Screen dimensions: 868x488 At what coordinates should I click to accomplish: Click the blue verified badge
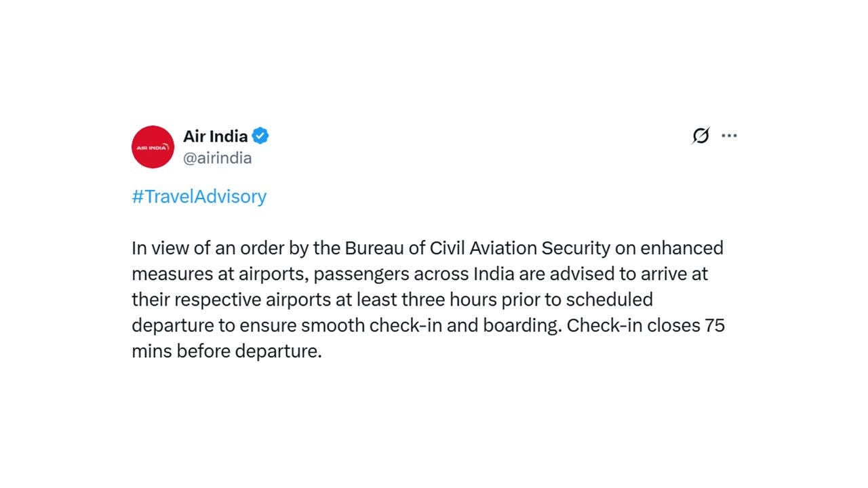pyautogui.click(x=260, y=136)
